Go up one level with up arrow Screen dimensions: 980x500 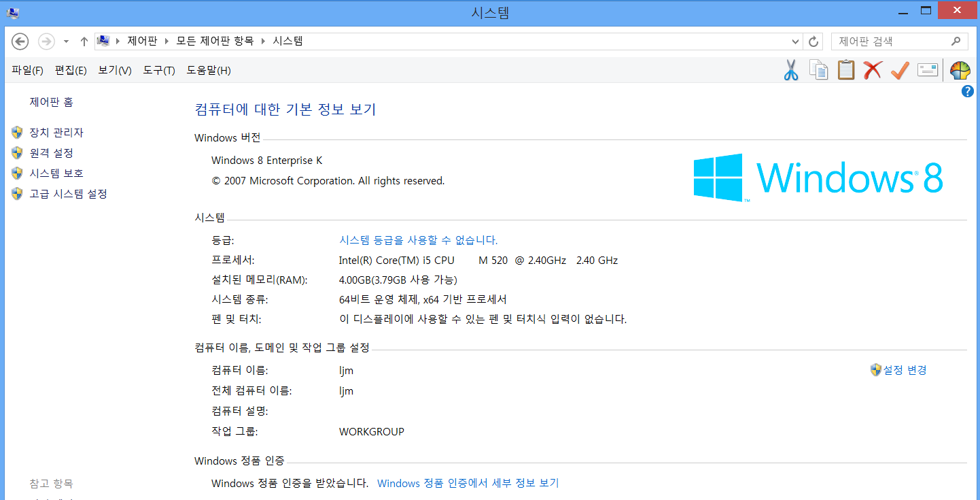click(x=84, y=41)
